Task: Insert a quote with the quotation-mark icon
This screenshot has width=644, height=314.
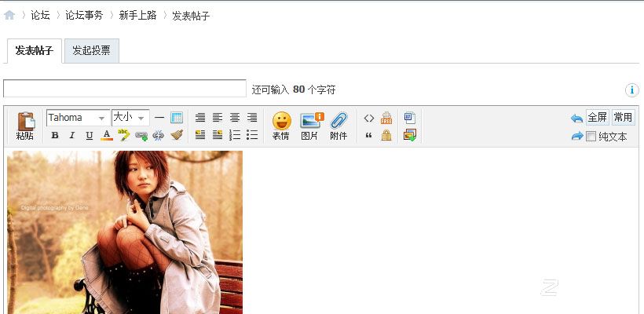Action: click(369, 136)
